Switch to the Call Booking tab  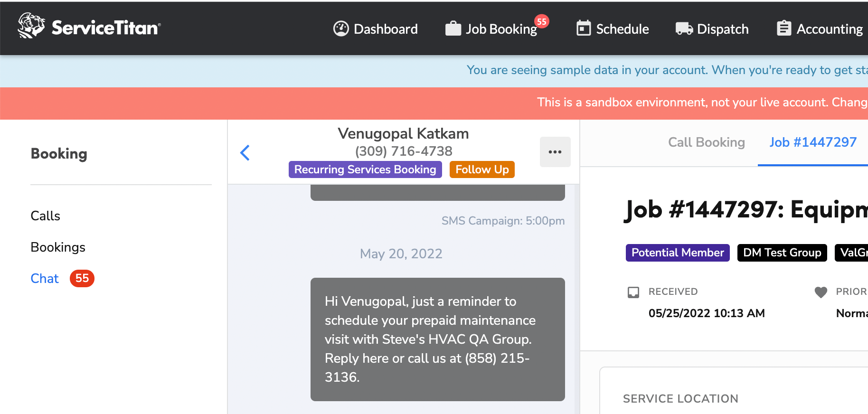coord(707,142)
